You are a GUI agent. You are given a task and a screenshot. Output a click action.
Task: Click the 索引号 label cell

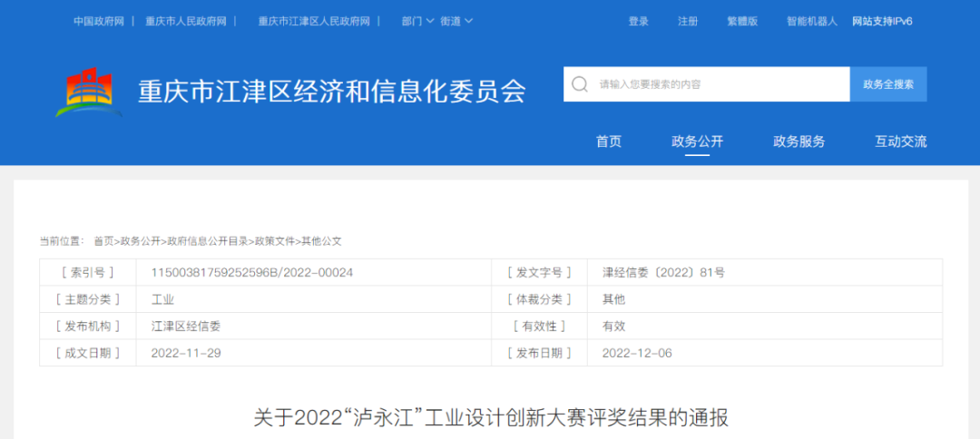point(88,273)
